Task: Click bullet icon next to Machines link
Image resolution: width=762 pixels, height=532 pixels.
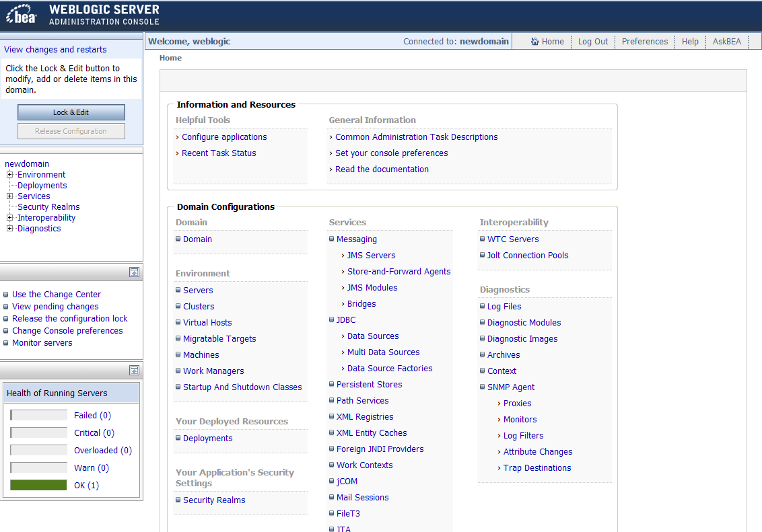Action: tap(178, 354)
